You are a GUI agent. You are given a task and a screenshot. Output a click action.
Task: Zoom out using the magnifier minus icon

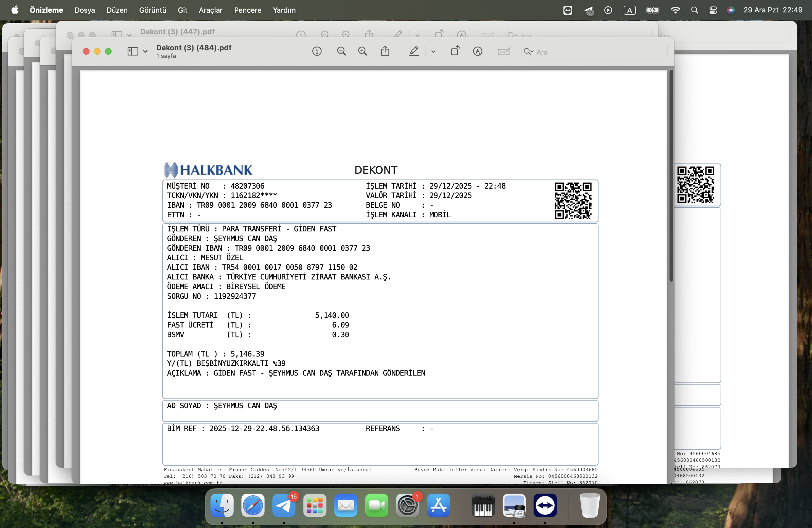pos(341,52)
